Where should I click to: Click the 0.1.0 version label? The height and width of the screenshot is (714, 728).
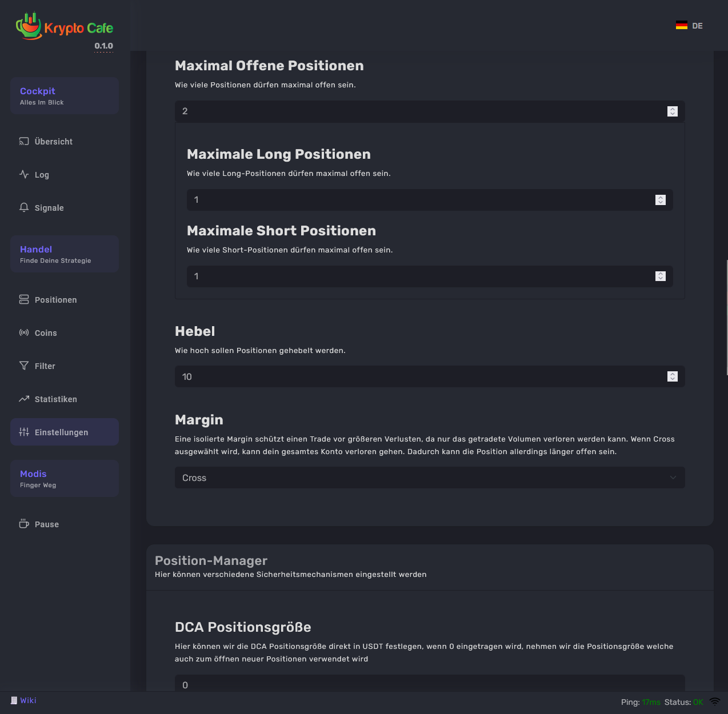click(x=103, y=46)
